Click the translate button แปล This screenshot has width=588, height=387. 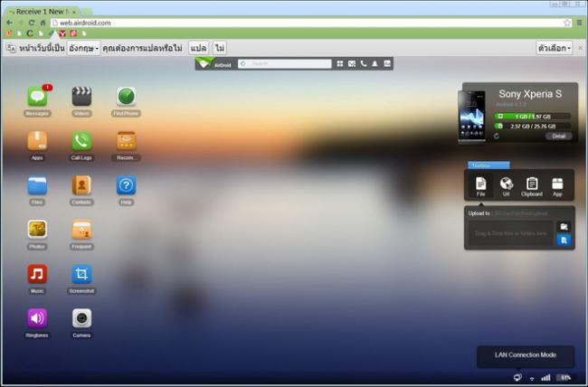(x=198, y=49)
